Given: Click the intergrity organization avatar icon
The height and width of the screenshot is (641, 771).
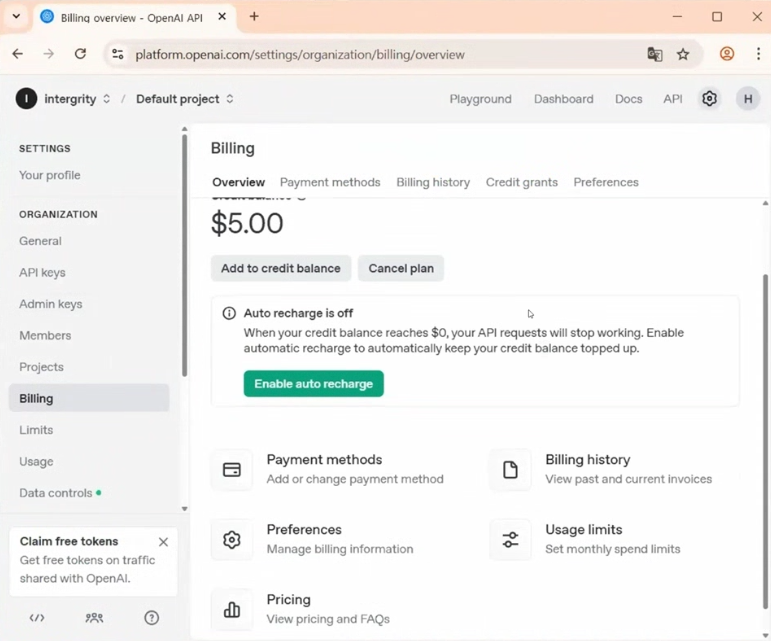Looking at the screenshot, I should point(27,99).
